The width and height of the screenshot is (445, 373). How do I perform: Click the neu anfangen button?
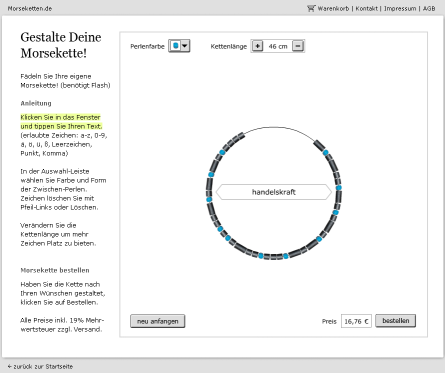pyautogui.click(x=158, y=321)
